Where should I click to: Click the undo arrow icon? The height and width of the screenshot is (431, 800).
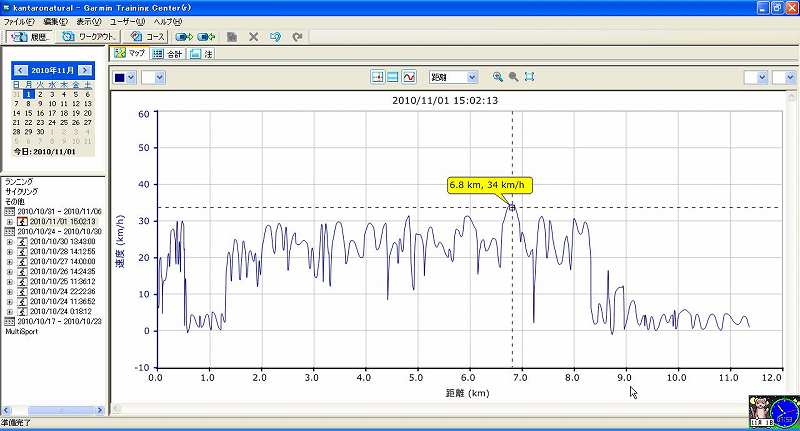pyautogui.click(x=276, y=37)
